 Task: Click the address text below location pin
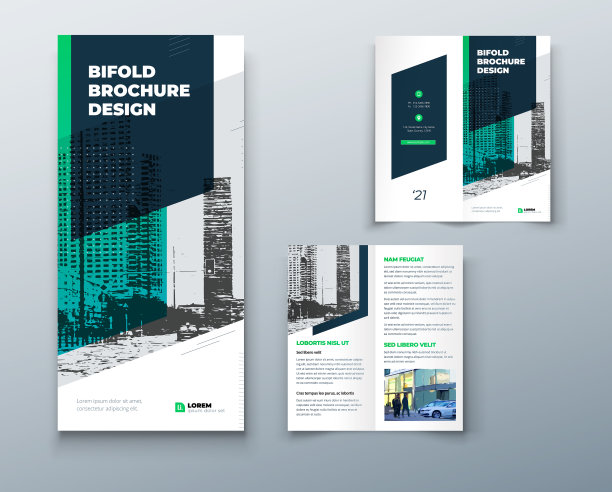coord(419,128)
